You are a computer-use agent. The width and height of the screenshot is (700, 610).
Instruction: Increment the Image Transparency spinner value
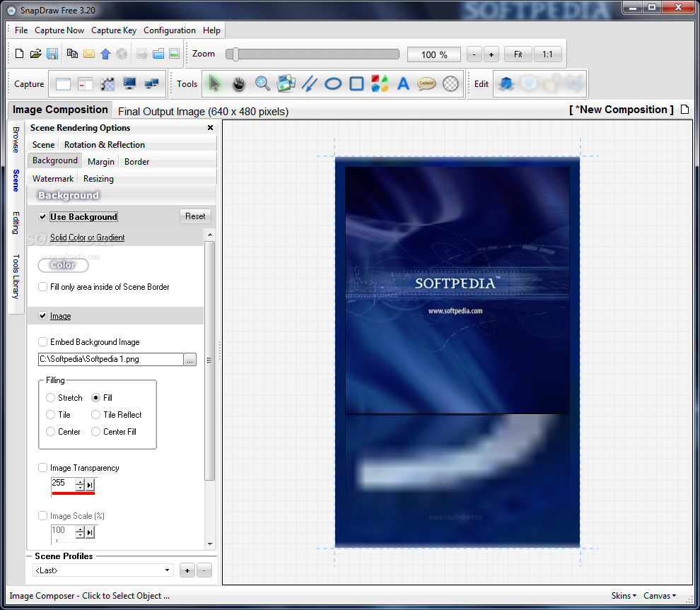[80, 482]
